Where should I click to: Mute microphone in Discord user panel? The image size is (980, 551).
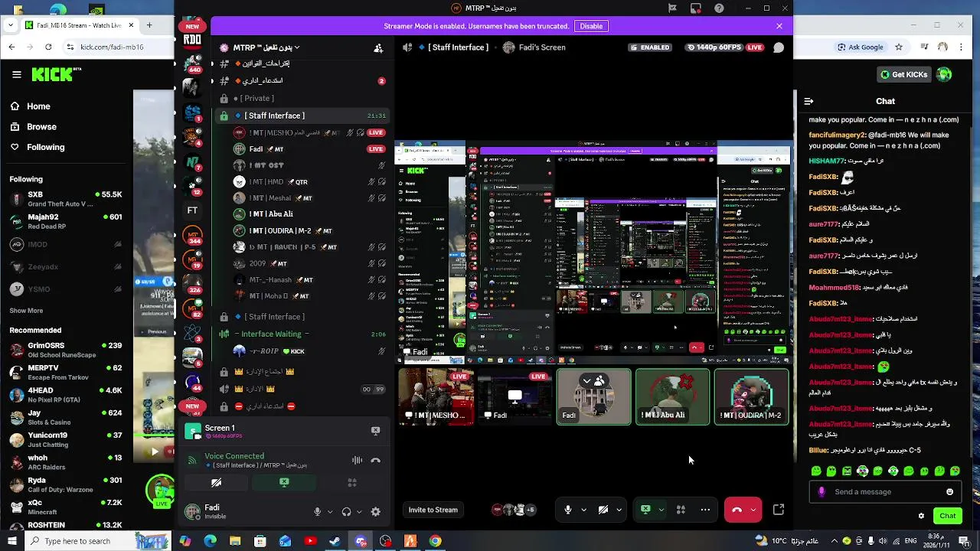[x=317, y=512]
